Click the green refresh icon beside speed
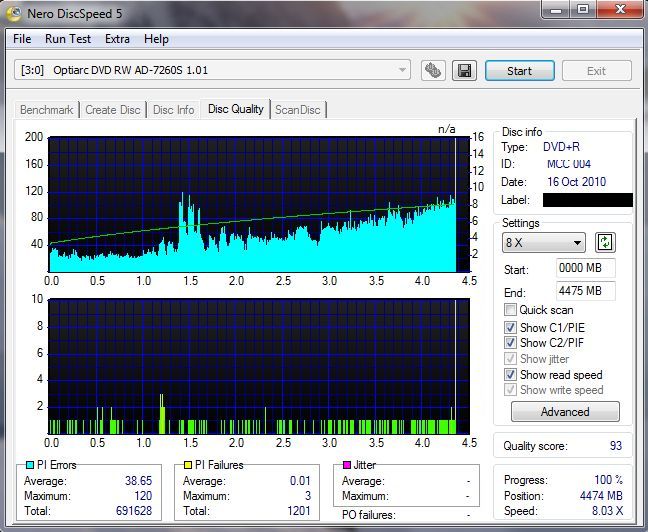 pos(605,242)
